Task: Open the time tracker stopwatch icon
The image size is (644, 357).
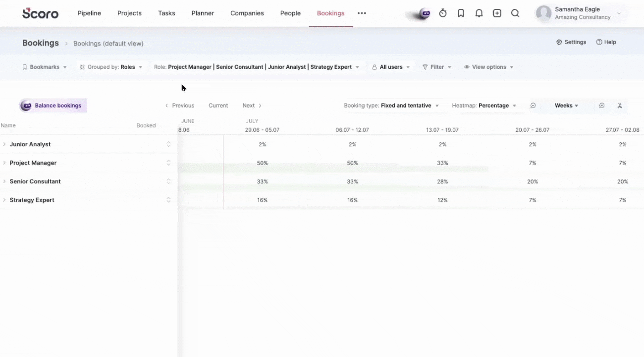Action: (x=443, y=13)
